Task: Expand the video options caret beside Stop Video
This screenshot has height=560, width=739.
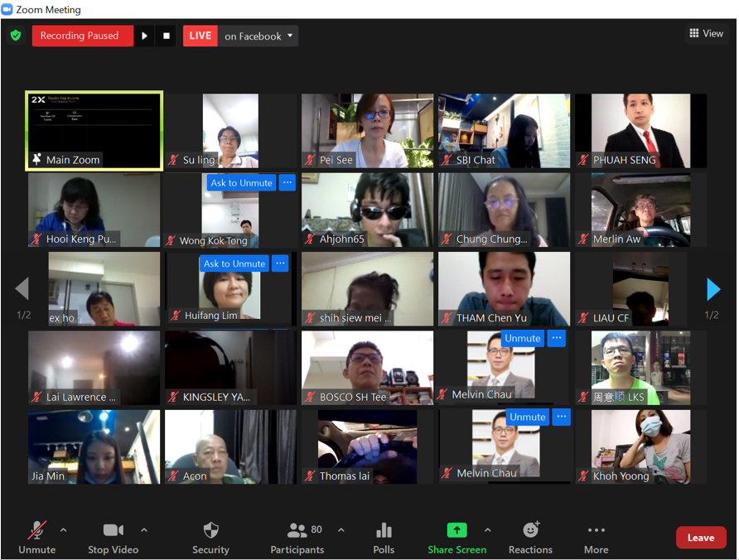Action: click(x=144, y=530)
